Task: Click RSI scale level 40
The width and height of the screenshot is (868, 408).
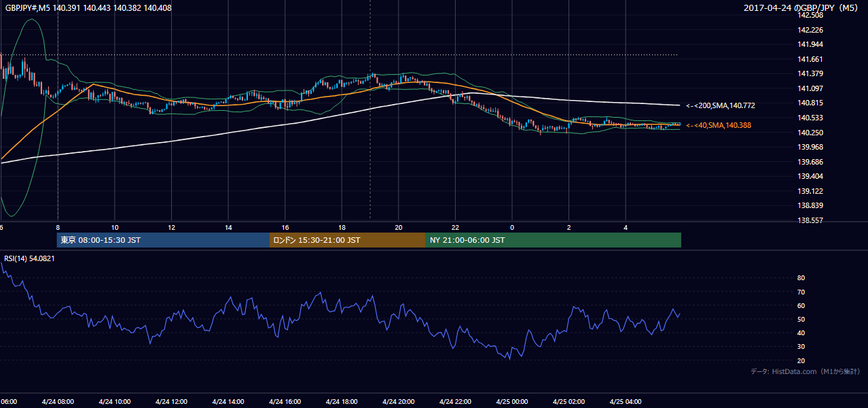Action: click(x=801, y=333)
